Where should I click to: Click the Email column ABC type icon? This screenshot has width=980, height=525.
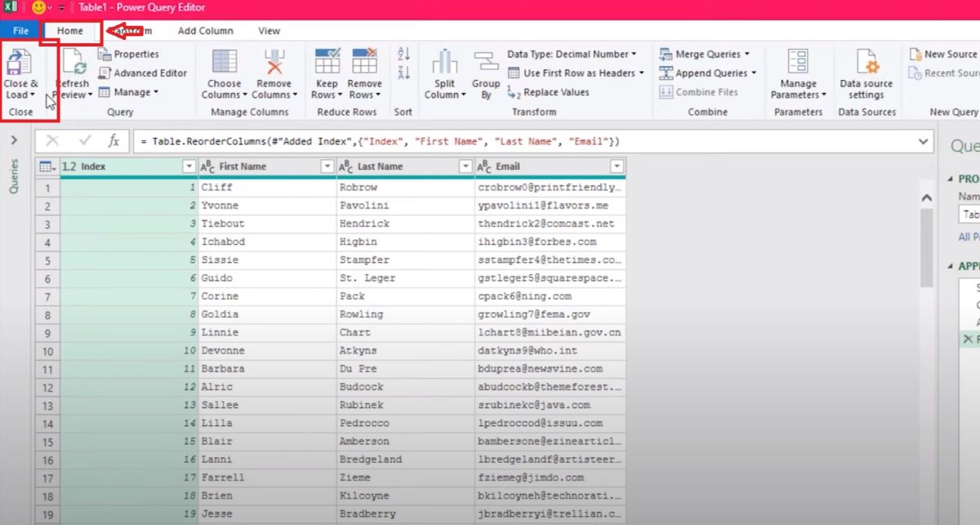click(x=483, y=167)
